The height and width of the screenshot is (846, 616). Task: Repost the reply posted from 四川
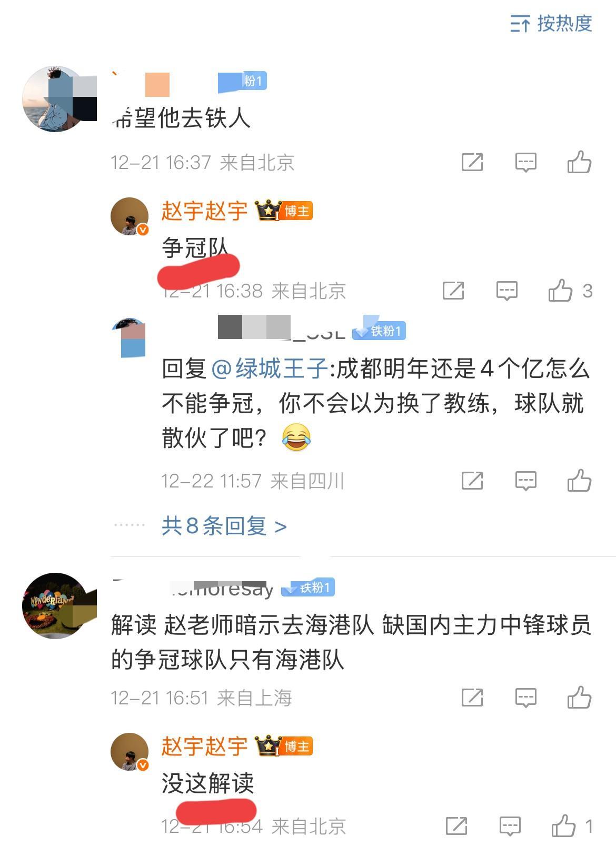pyautogui.click(x=472, y=480)
